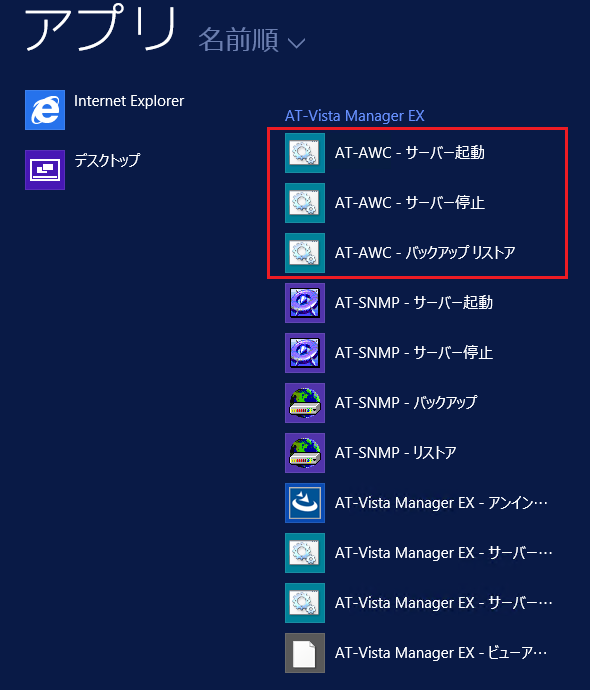Click the AT-AWC サーバー停止 icon
The height and width of the screenshot is (690, 590).
point(305,203)
